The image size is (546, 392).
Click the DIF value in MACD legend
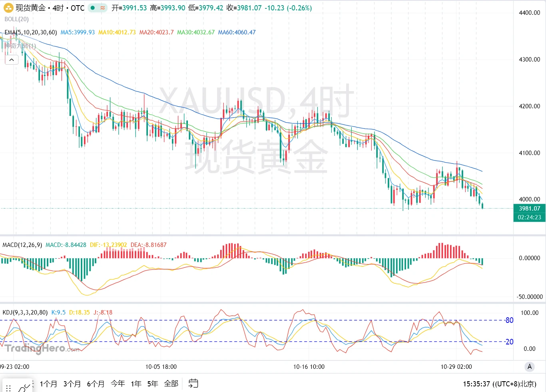coord(108,245)
